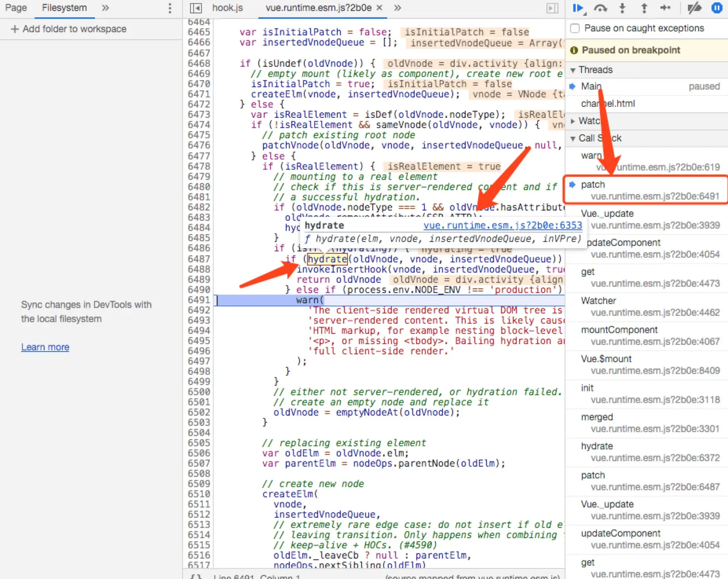The image size is (728, 579).
Task: Click the Step debugger button
Action: [x=666, y=8]
